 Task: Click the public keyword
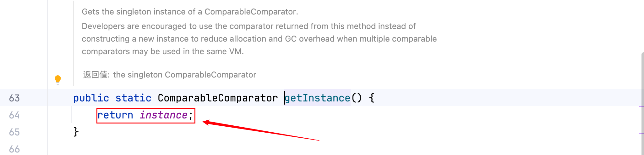(x=91, y=98)
